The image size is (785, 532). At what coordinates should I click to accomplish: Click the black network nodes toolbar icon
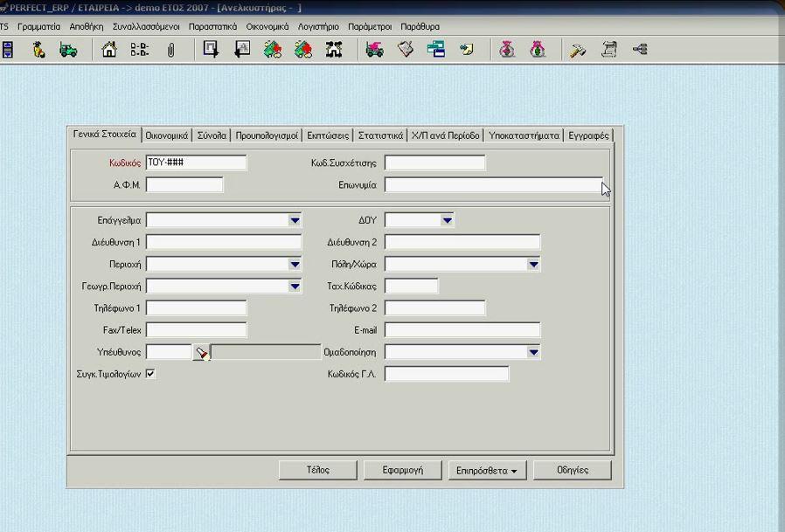[x=334, y=50]
